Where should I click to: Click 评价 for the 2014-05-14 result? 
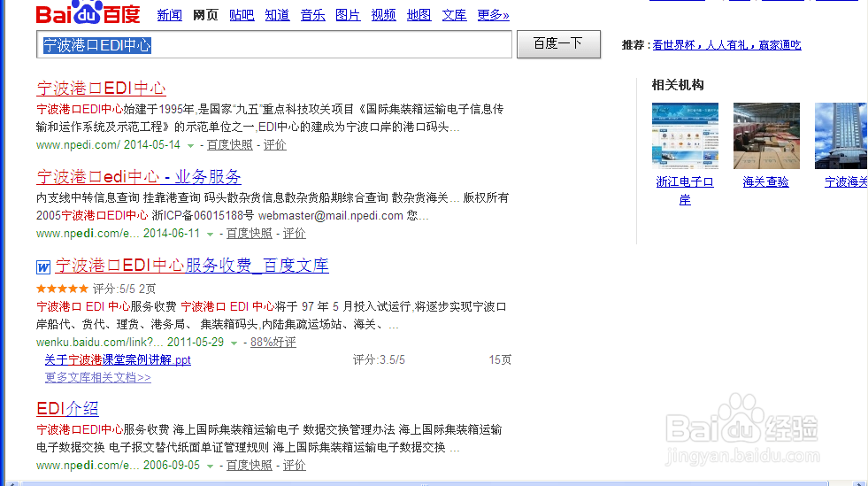[x=275, y=145]
